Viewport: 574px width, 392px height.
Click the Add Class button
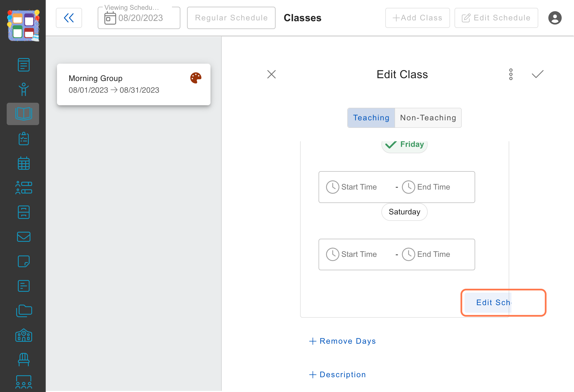coord(417,18)
